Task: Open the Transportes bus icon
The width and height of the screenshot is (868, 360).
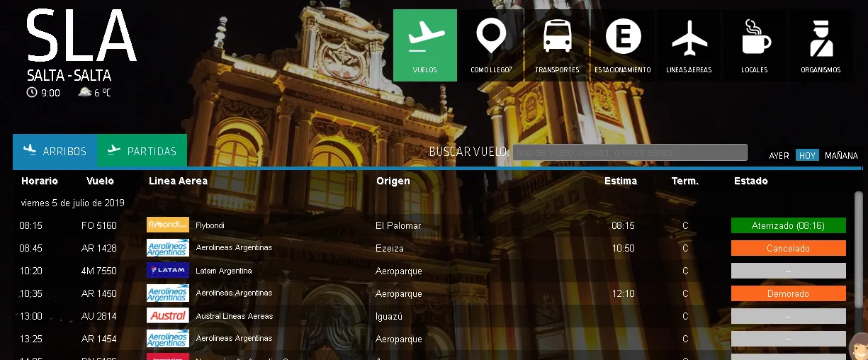Action: click(x=557, y=37)
